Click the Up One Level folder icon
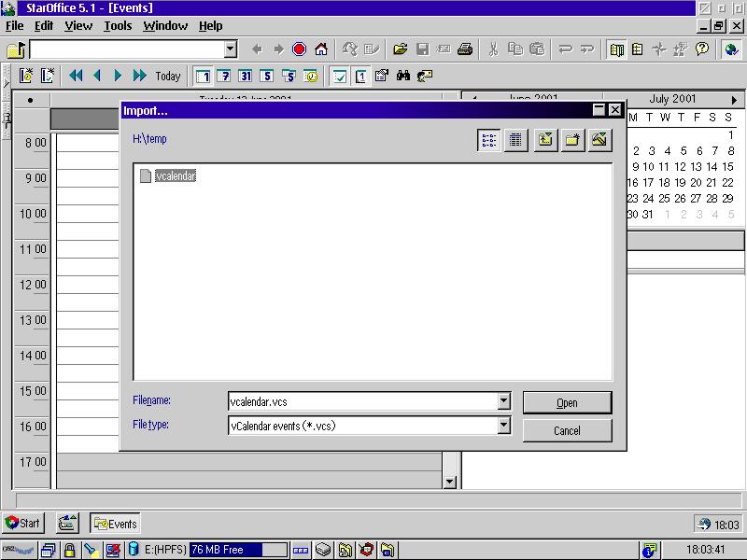 [x=546, y=140]
